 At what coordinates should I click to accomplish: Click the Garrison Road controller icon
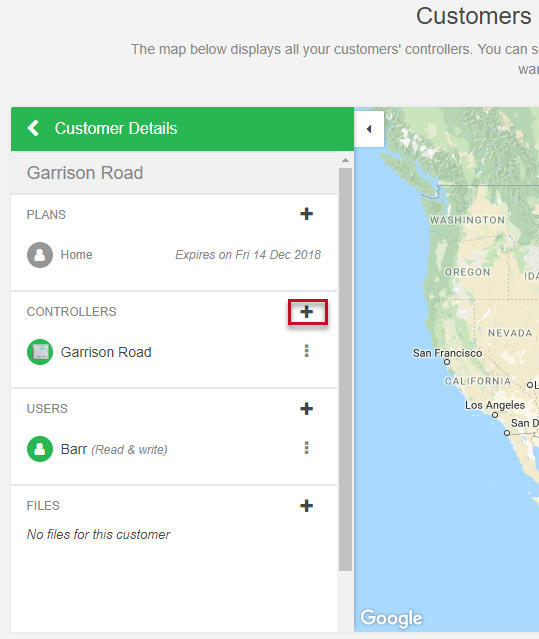click(40, 352)
